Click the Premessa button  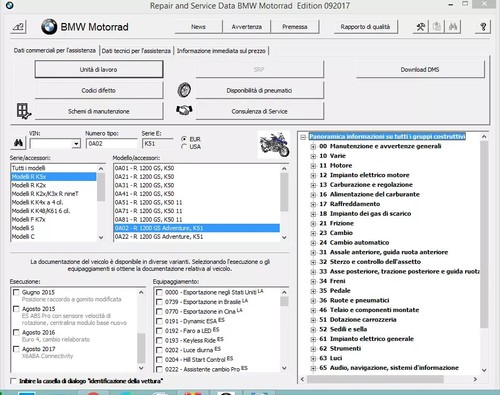(x=295, y=27)
